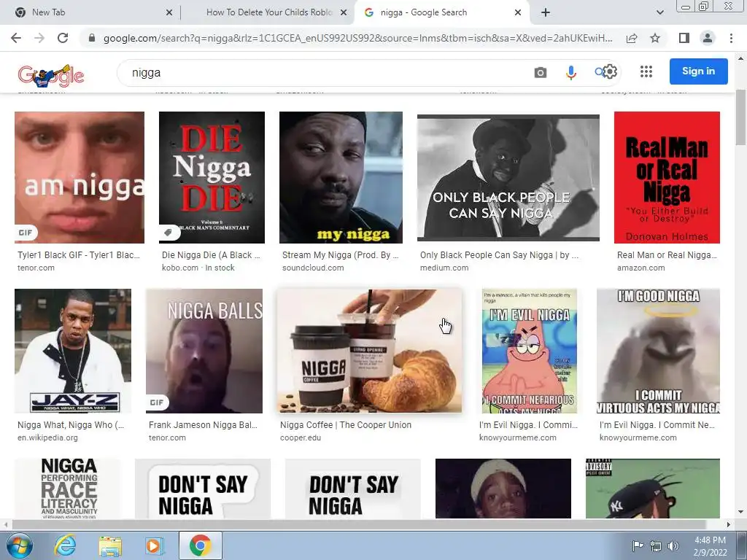Screen dimensions: 747x560
Task: Open the grey bird with halo meme thumbnail
Action: click(659, 351)
